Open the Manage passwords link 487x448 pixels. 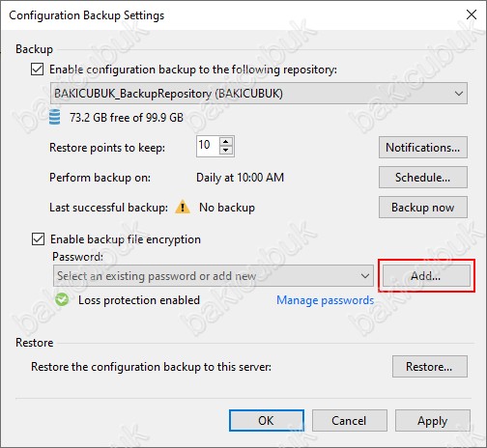[326, 300]
